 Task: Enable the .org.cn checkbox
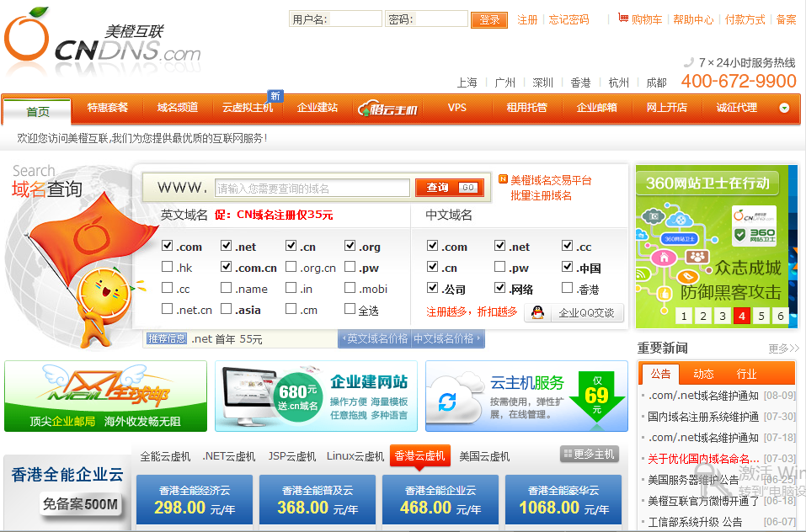[x=291, y=267]
